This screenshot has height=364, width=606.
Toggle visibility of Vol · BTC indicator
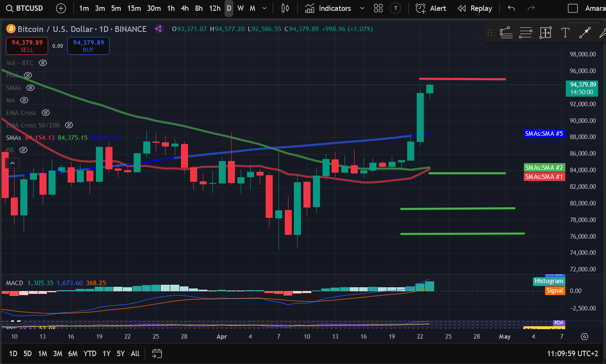(x=43, y=63)
